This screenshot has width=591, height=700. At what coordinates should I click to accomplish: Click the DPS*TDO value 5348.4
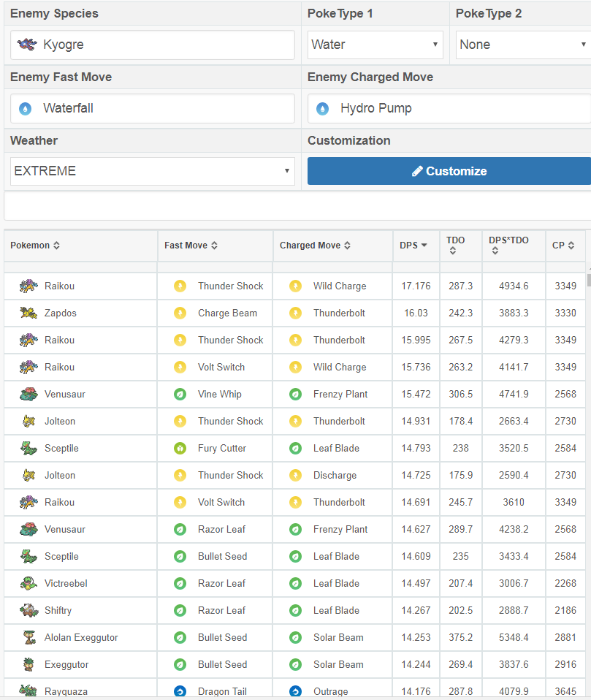(514, 637)
